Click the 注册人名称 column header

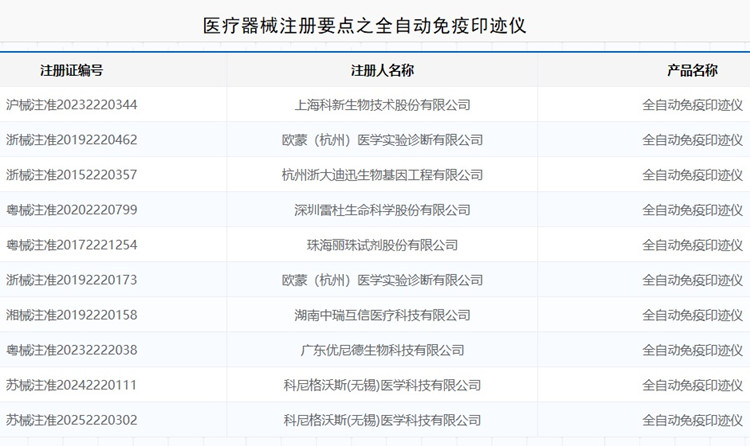382,70
